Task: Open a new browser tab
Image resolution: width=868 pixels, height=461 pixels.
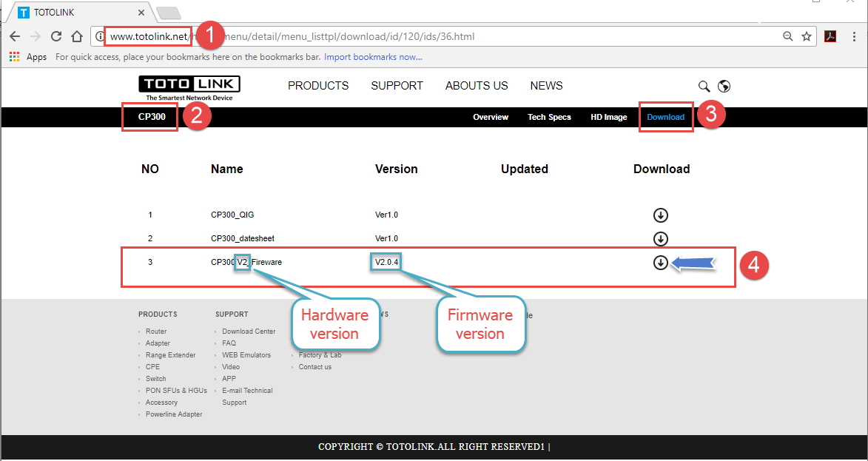Action: (169, 12)
